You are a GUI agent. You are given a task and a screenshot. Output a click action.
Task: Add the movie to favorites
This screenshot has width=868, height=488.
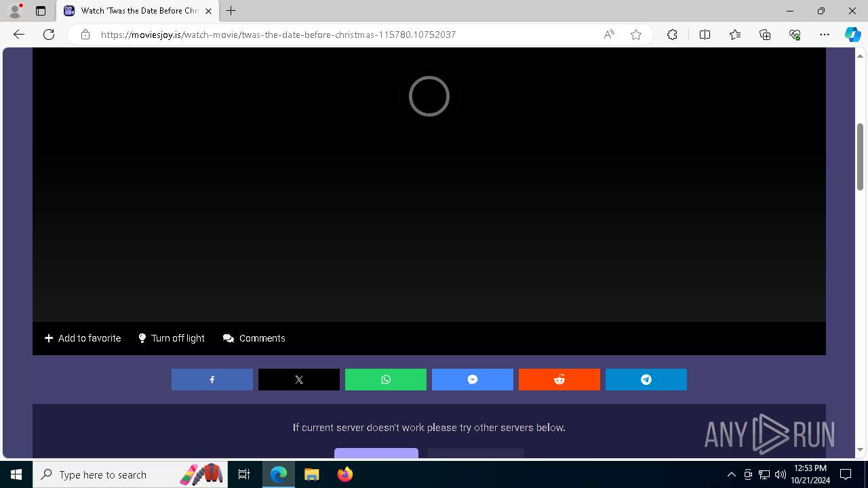tap(83, 338)
